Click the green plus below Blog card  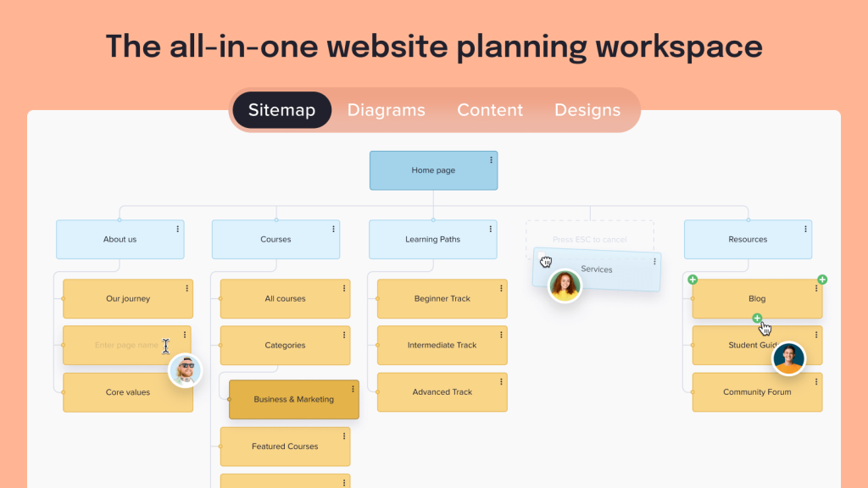[757, 319]
